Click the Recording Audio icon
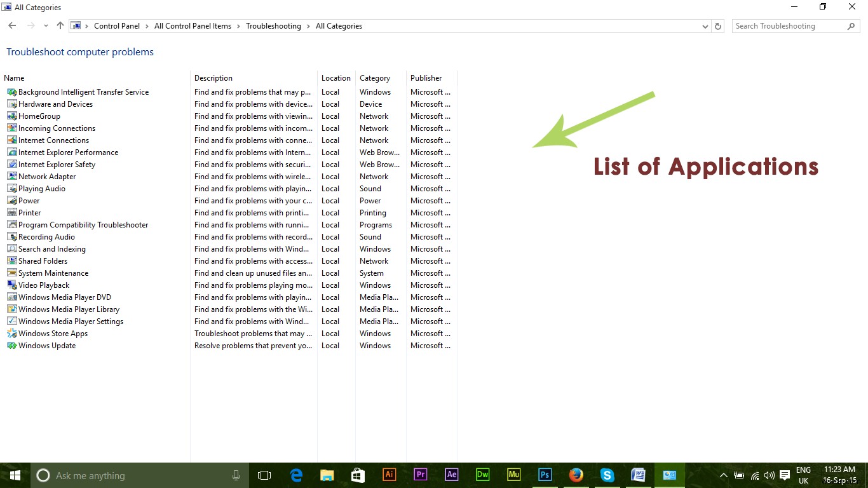This screenshot has width=868, height=488. [x=11, y=237]
